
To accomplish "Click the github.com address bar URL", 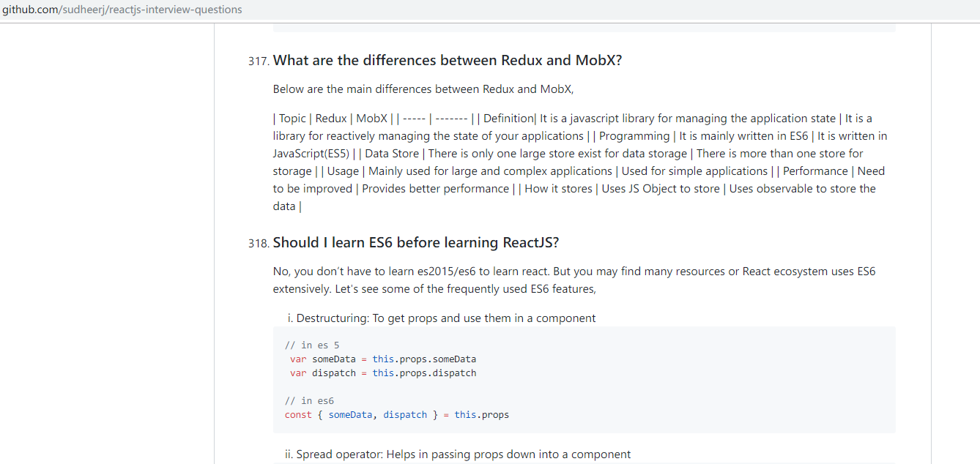I will click(x=122, y=10).
